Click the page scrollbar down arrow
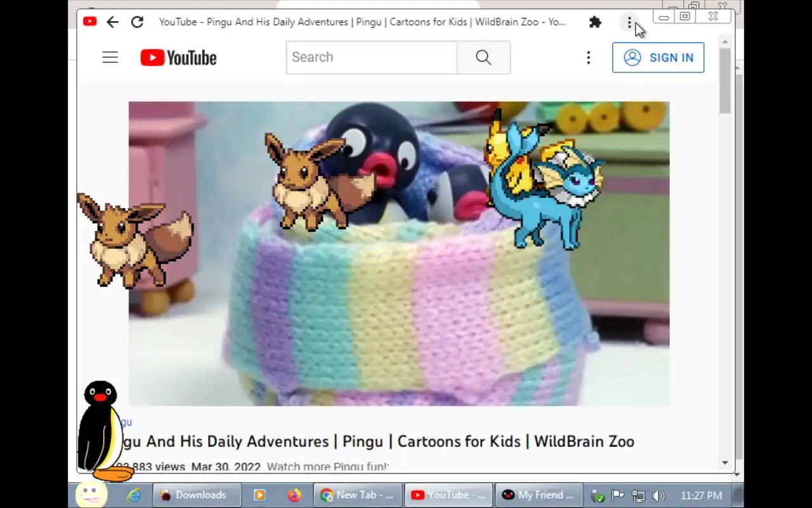This screenshot has width=812, height=508. coord(725,463)
